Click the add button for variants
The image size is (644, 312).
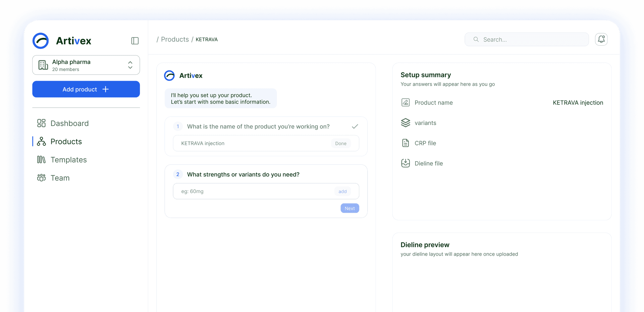342,191
